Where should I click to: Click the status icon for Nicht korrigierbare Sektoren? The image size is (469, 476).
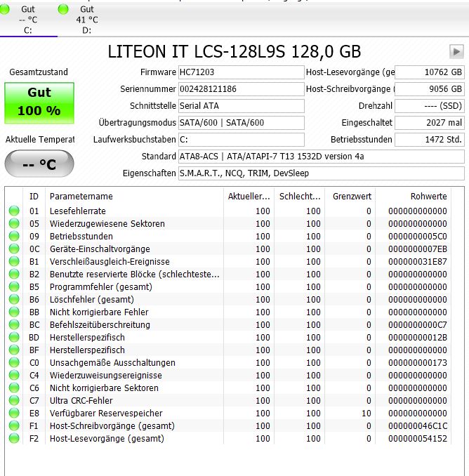point(14,388)
